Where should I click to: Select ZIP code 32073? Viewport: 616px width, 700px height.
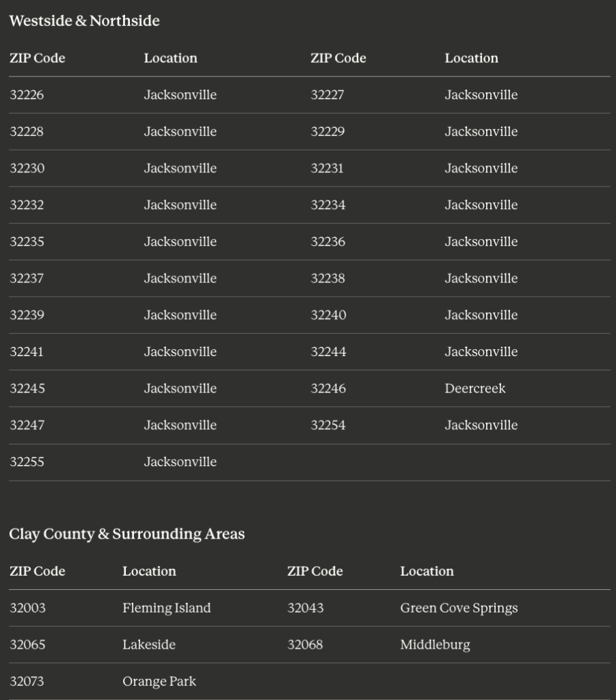27,682
